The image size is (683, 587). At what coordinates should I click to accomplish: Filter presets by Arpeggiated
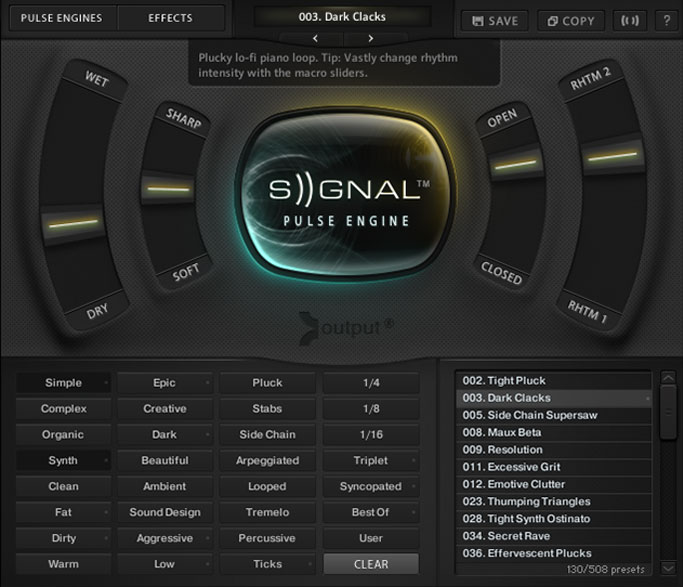pos(267,460)
